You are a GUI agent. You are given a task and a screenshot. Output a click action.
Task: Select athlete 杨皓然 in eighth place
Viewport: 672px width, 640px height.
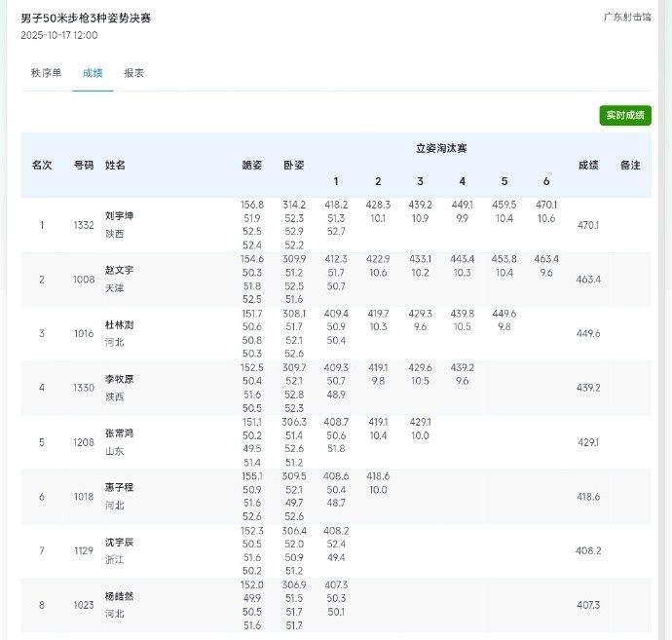coord(119,596)
